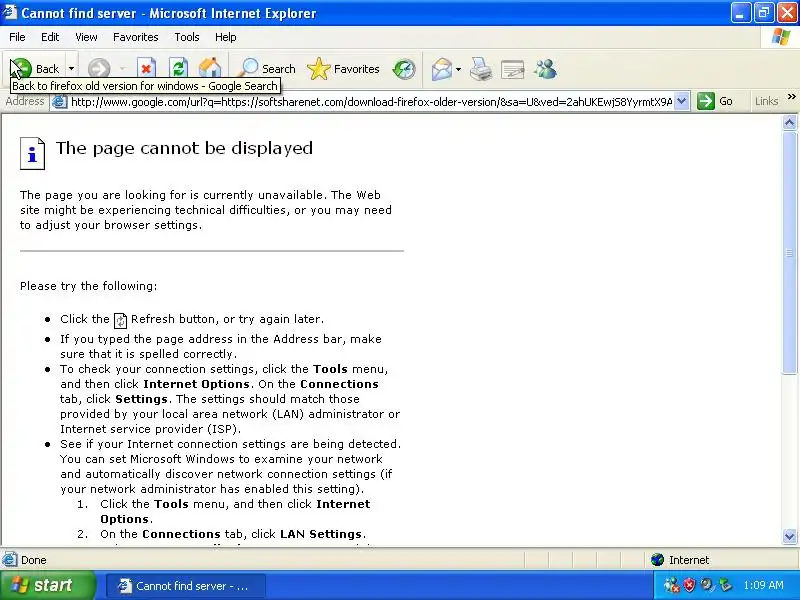Viewport: 800px width, 600px height.
Task: Open the Mail envelope toolbar icon
Action: coord(441,69)
